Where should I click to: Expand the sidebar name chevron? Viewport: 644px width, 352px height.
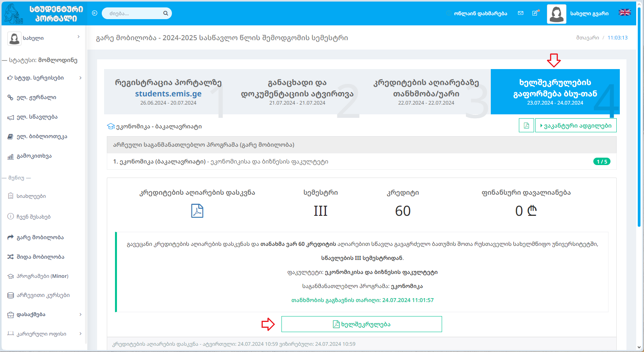(79, 37)
